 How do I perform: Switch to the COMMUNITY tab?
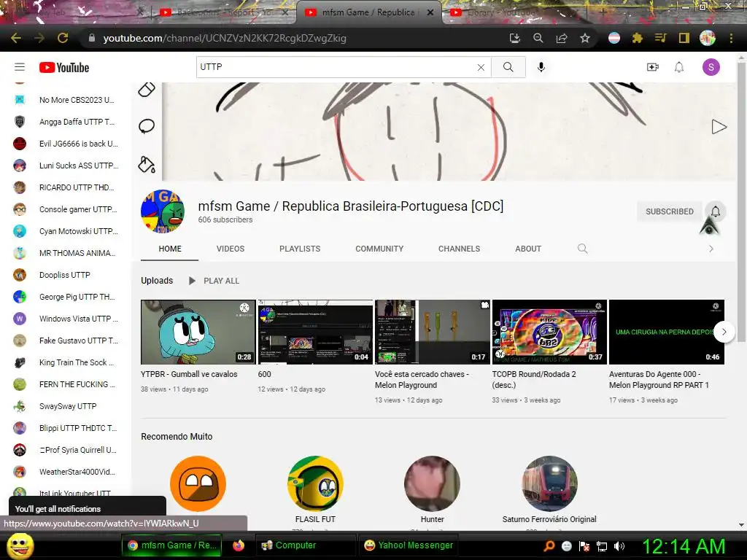coord(379,249)
